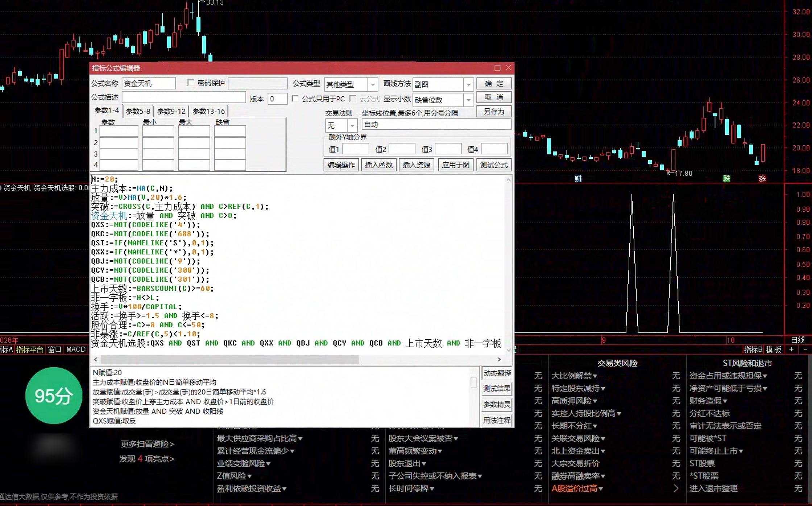Click the red 涨 marker on the chart
The image size is (812, 506).
[762, 178]
